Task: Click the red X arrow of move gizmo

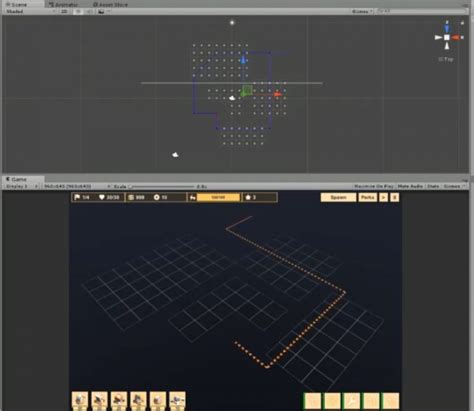Action: tap(277, 95)
